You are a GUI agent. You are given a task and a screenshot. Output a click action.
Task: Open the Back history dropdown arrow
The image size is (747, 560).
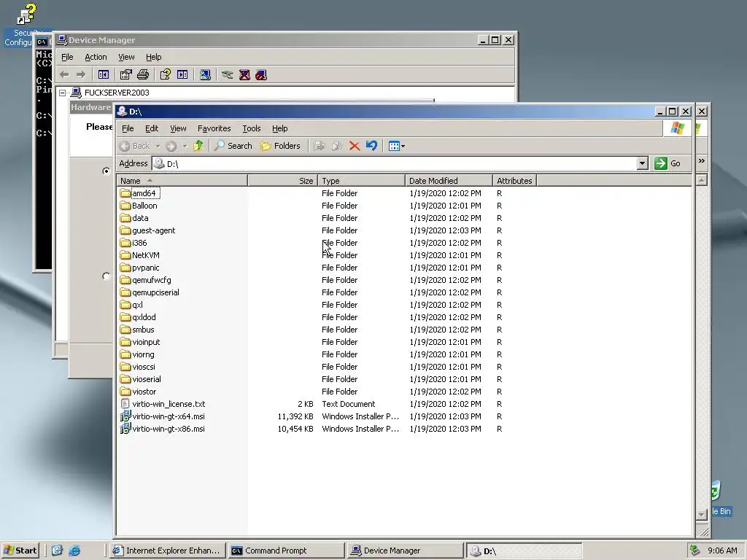click(x=158, y=146)
